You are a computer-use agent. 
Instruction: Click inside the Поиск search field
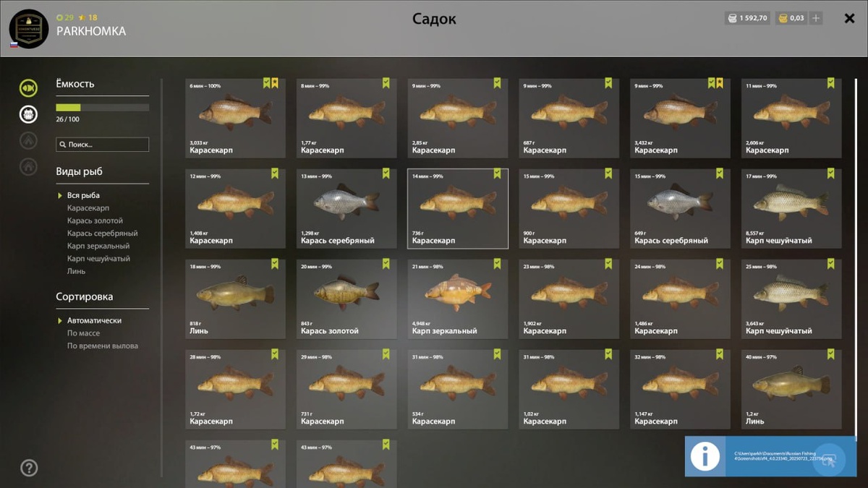click(x=102, y=145)
